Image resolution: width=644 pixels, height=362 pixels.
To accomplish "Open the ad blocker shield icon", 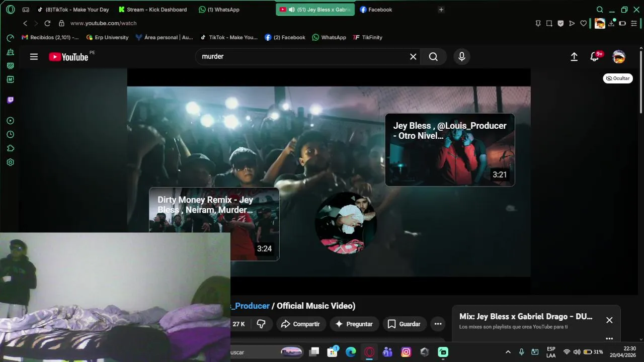I will click(x=560, y=23).
